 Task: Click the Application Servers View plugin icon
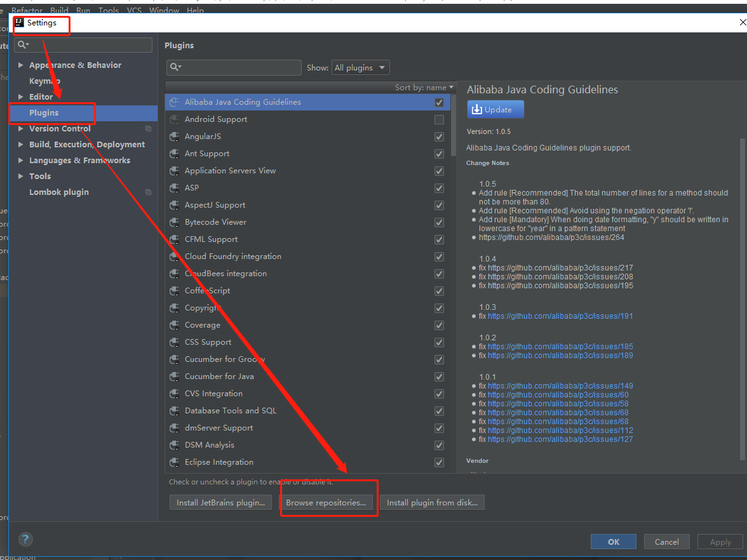click(x=174, y=170)
